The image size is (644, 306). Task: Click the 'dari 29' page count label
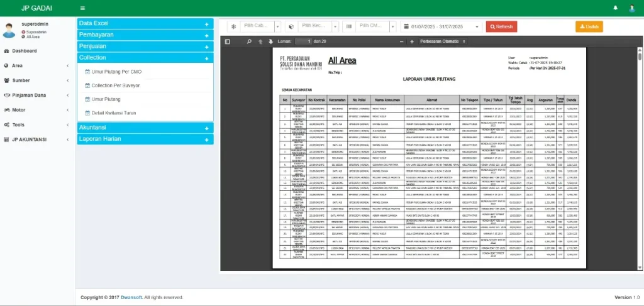319,41
